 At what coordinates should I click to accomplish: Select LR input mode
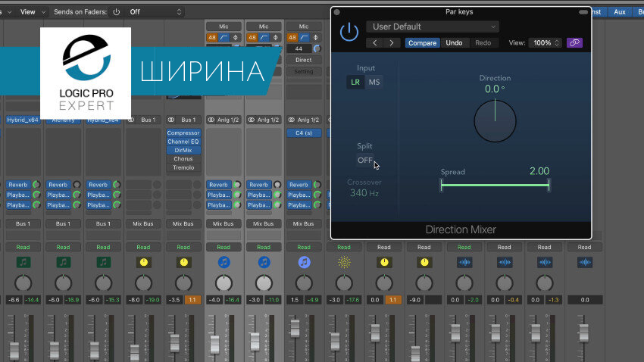pyautogui.click(x=355, y=82)
